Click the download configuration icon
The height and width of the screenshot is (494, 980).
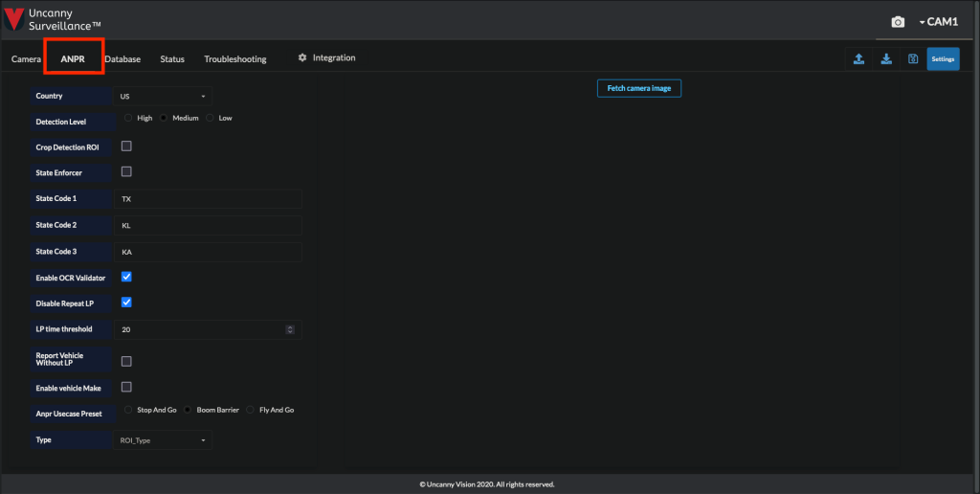tap(886, 59)
